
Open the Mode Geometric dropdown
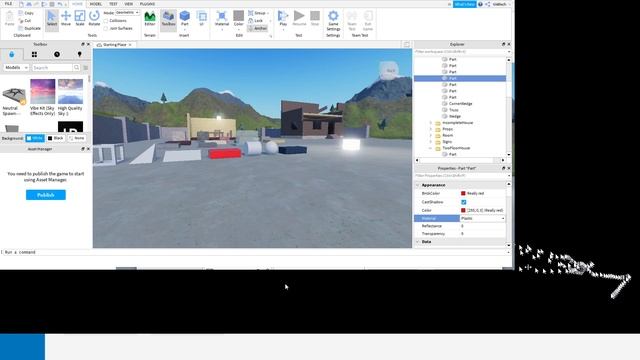127,13
